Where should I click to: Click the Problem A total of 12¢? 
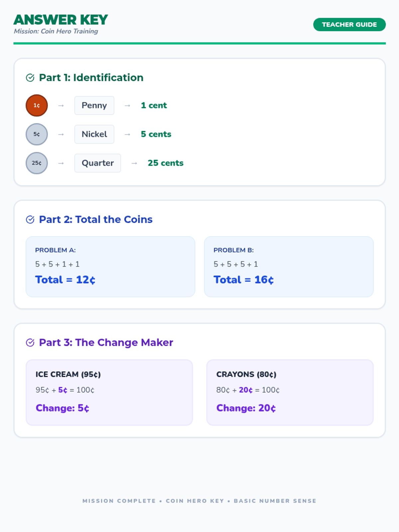coord(65,280)
